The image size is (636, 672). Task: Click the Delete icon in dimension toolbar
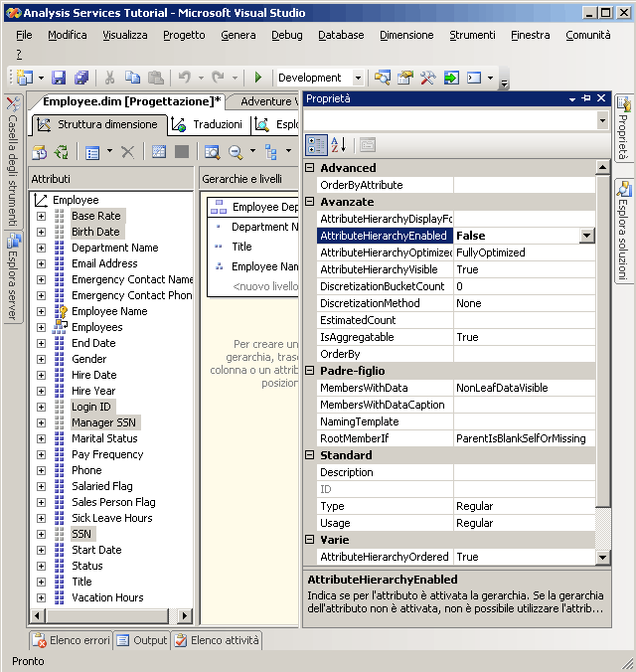tap(127, 152)
